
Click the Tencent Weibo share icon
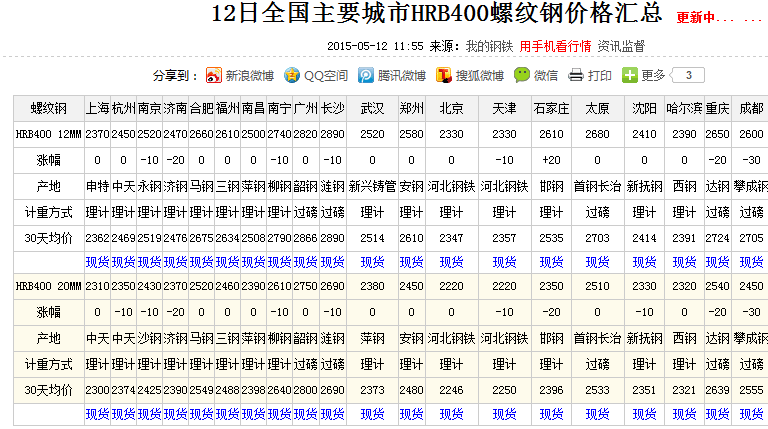365,75
